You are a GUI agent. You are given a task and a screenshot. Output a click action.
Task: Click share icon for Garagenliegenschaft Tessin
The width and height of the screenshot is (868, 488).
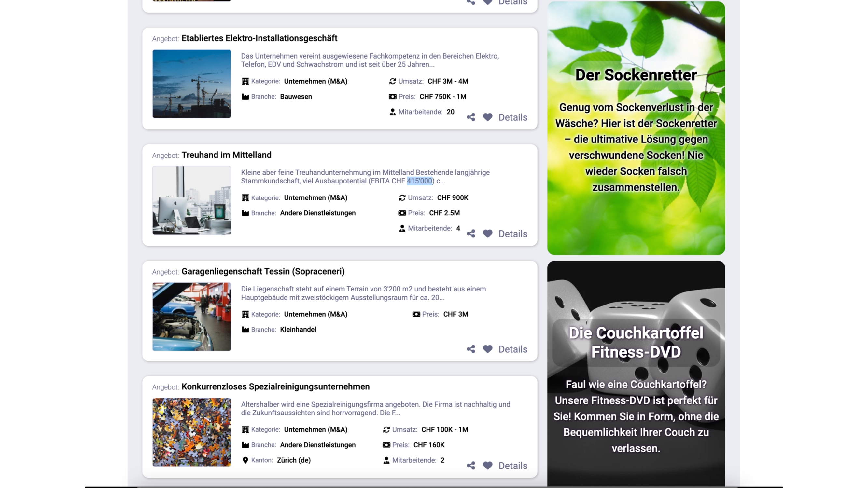coord(471,349)
